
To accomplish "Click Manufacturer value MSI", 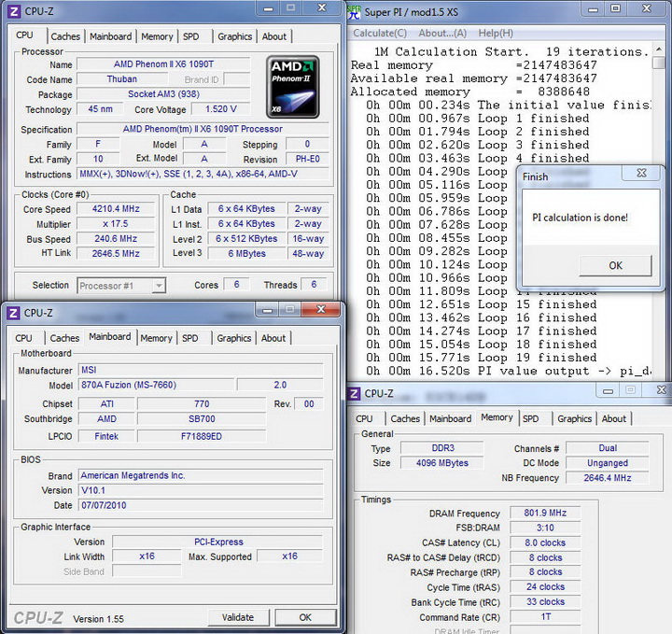I will click(x=201, y=370).
